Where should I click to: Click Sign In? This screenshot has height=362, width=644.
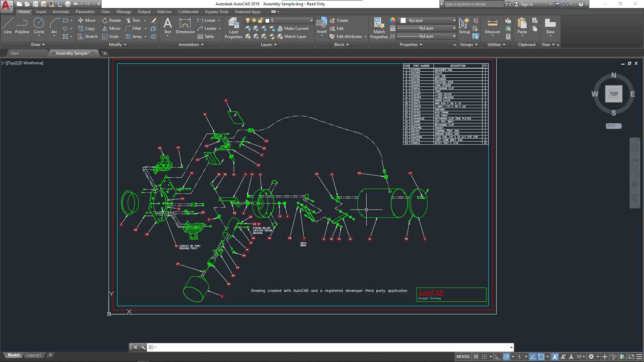(x=527, y=4)
